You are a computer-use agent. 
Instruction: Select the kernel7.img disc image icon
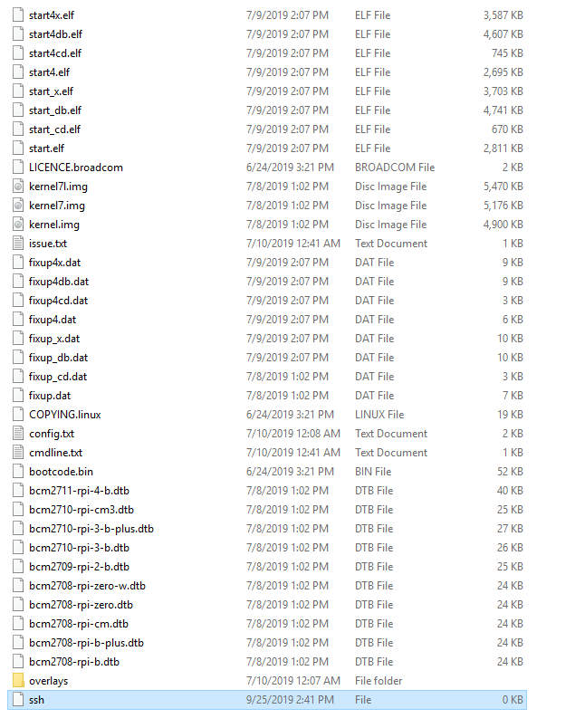(18, 206)
